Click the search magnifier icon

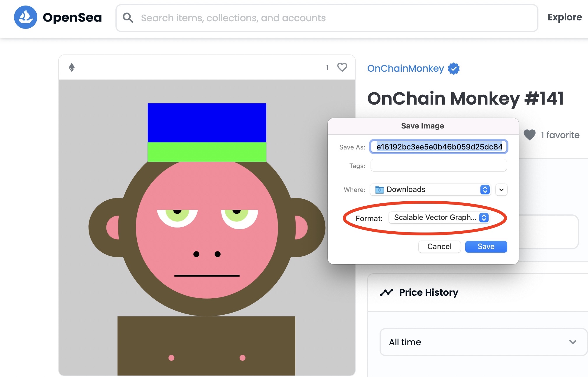[x=128, y=18]
